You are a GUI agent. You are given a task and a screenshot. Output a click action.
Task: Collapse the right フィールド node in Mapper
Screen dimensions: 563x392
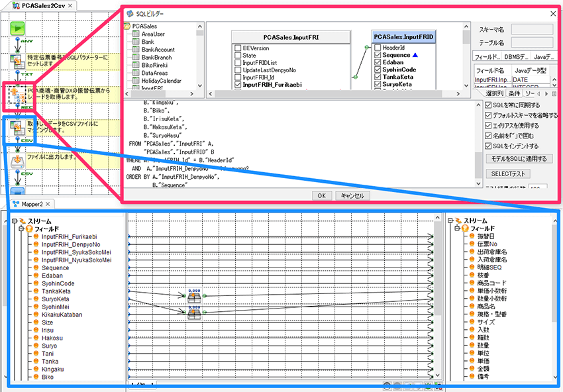pyautogui.click(x=458, y=228)
